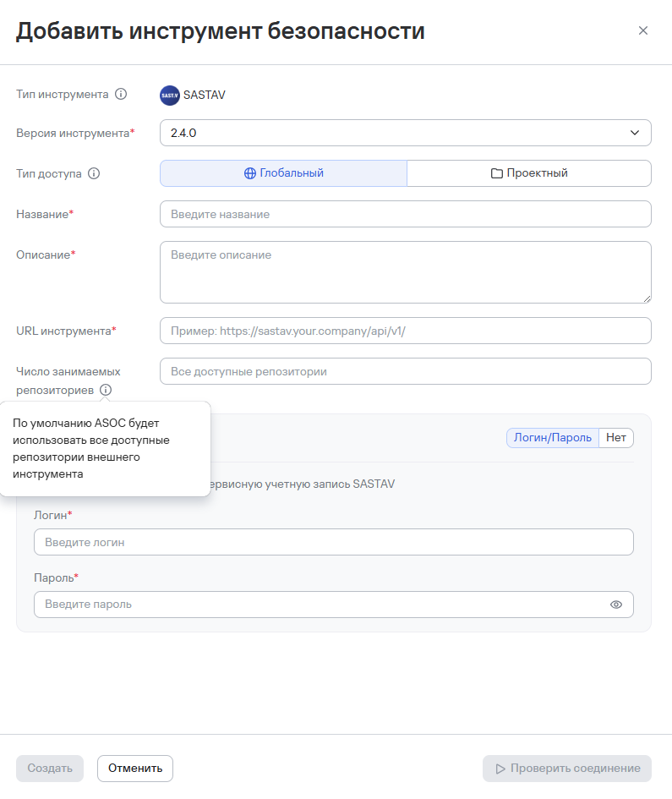Focus the Название input field

pyautogui.click(x=405, y=214)
